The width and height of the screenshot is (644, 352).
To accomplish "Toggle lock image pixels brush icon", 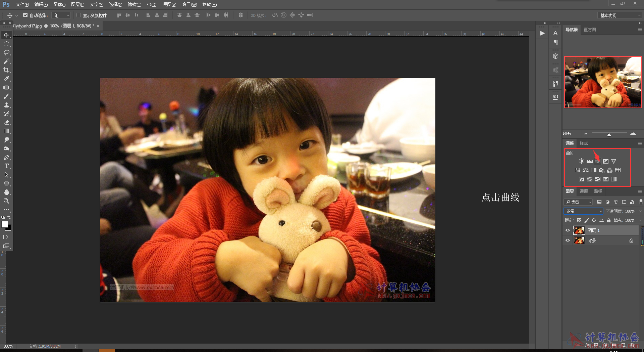I will coord(586,220).
